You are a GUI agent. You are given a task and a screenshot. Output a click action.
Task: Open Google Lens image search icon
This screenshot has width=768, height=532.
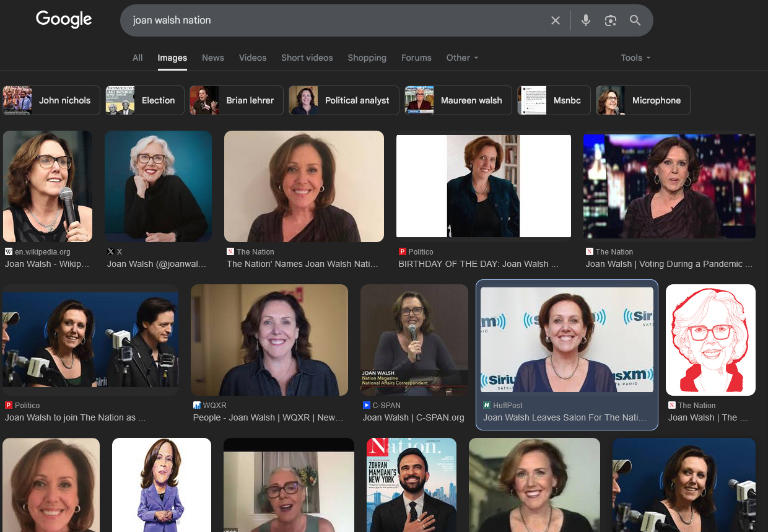[x=611, y=20]
